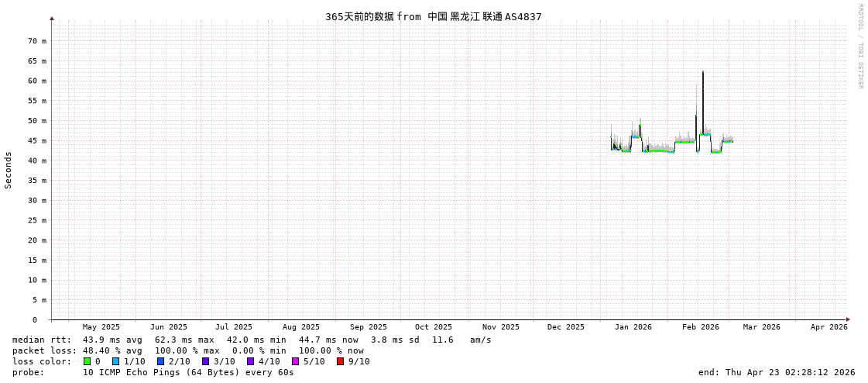The image size is (868, 383).
Task: Click the green 0 loss color swatch
Action: click(87, 361)
